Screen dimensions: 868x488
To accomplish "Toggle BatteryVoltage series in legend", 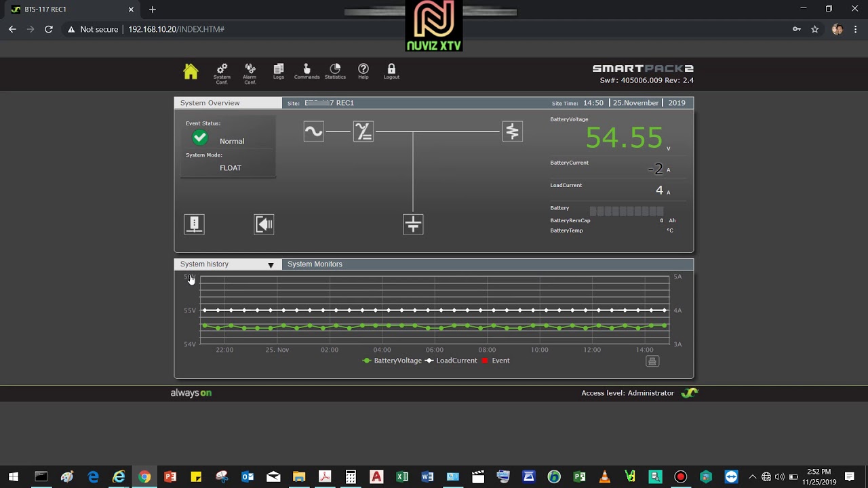I will pyautogui.click(x=392, y=361).
